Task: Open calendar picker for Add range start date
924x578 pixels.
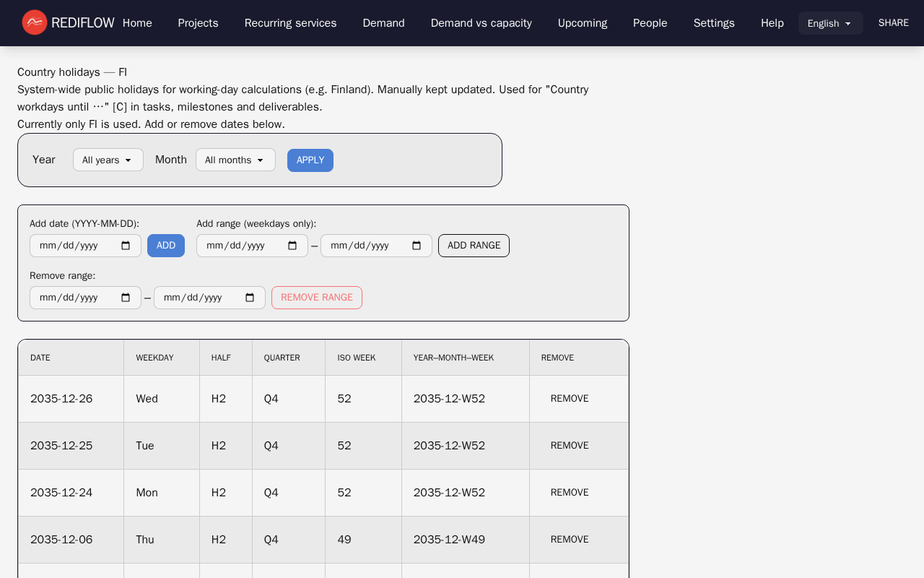Action: [292, 246]
